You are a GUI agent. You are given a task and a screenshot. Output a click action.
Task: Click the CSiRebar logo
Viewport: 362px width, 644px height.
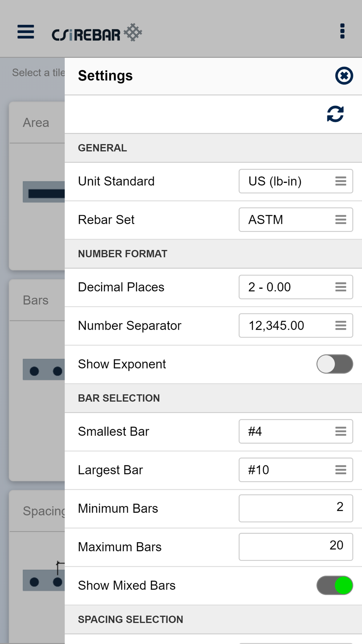(97, 33)
